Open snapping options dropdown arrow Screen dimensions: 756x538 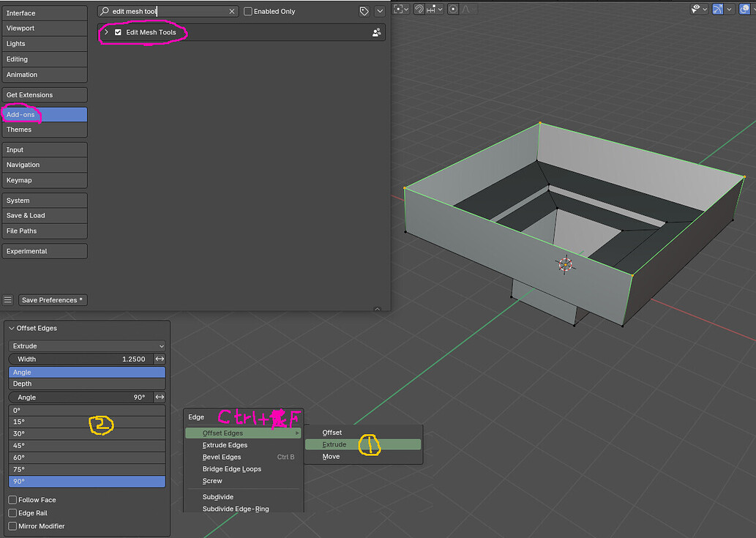coord(440,9)
